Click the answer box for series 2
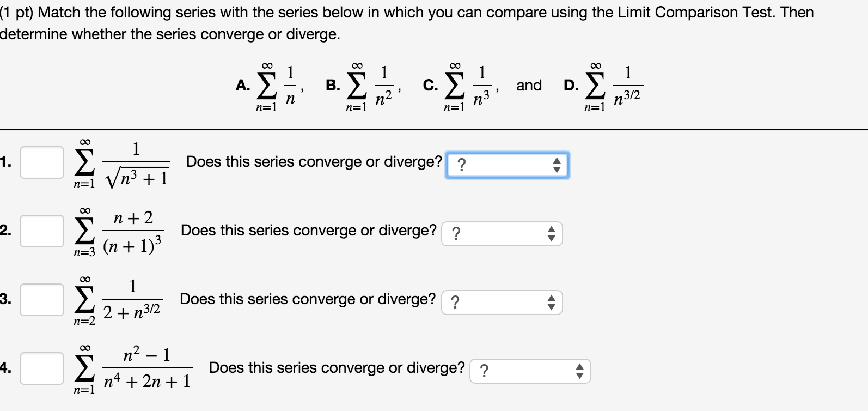The image size is (868, 411). pos(41,231)
